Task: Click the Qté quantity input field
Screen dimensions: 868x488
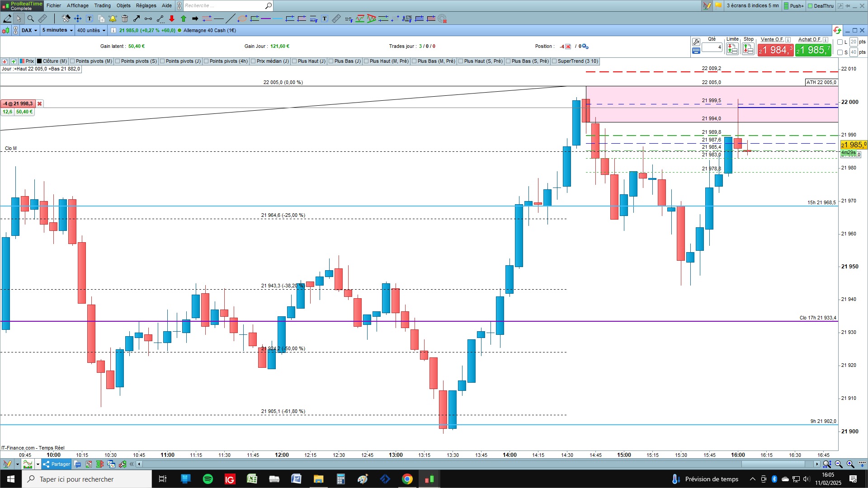Action: [x=712, y=47]
